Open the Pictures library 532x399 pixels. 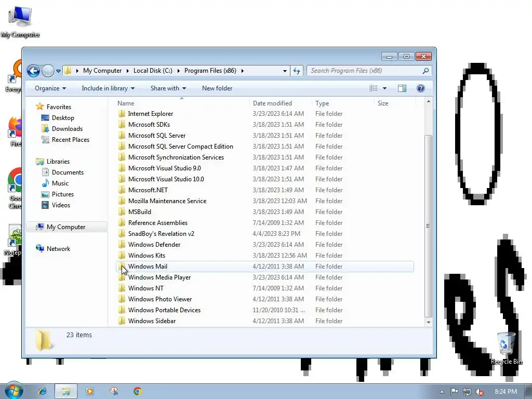pyautogui.click(x=57, y=194)
